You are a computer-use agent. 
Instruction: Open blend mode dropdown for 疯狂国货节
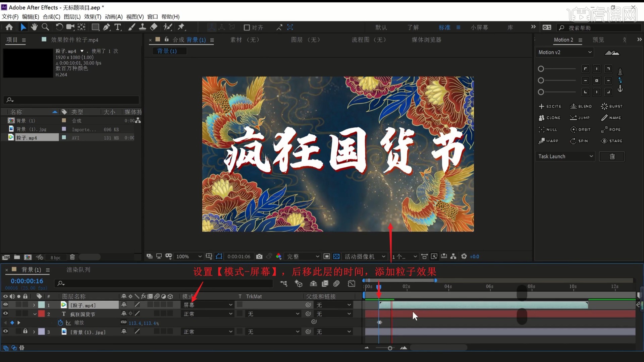(x=208, y=314)
